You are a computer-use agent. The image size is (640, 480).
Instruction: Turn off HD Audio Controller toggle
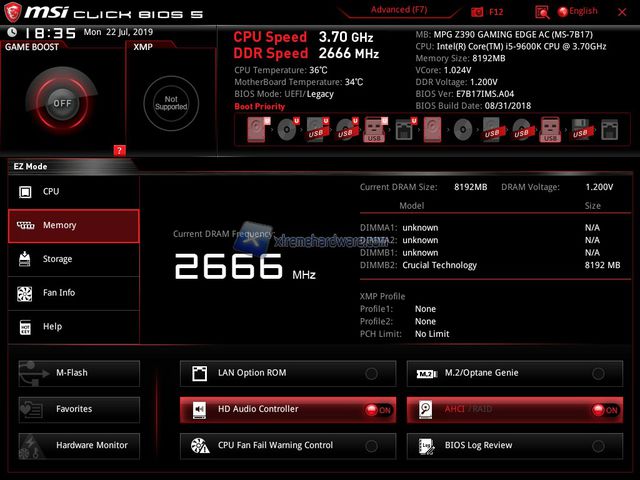point(376,409)
